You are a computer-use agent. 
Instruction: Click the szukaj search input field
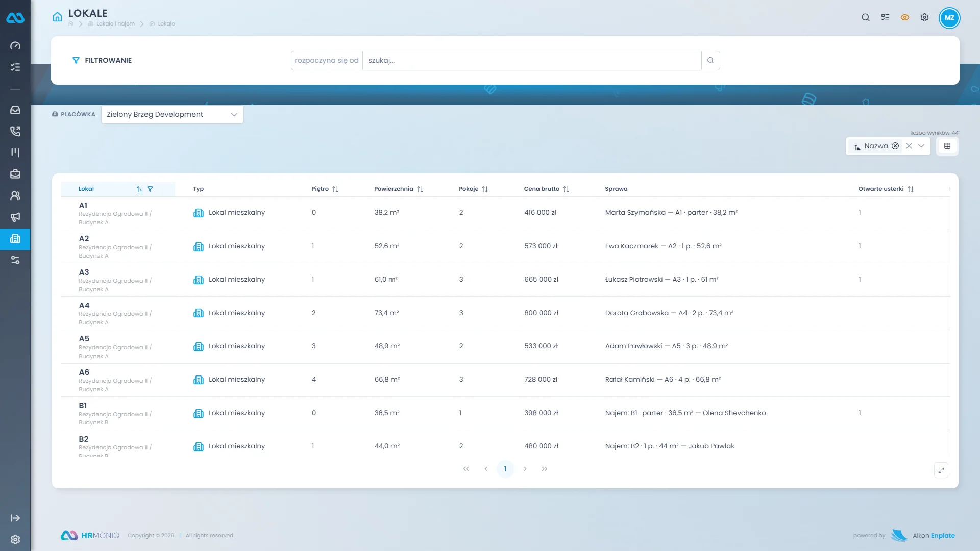[532, 60]
